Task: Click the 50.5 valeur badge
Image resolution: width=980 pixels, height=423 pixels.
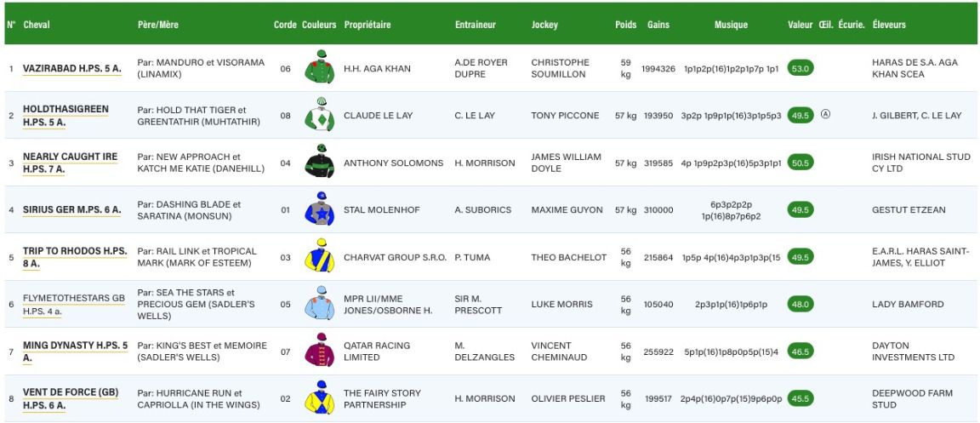Action: tap(800, 163)
